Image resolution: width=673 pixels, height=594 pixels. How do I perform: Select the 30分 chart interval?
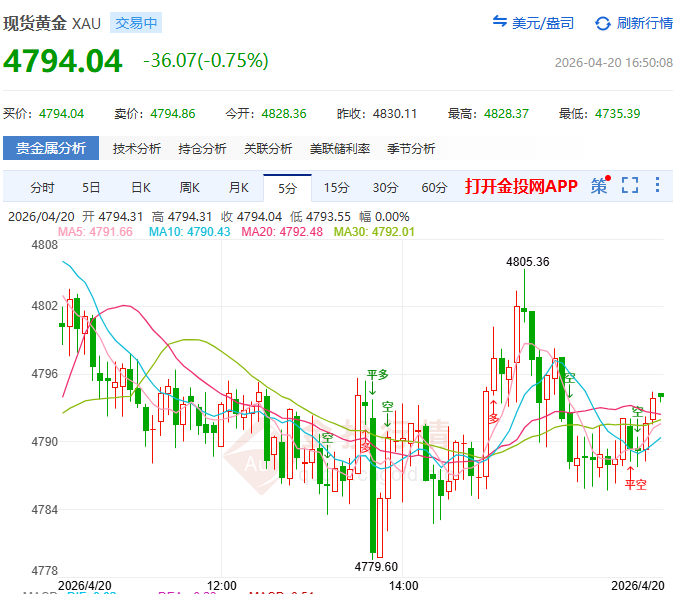385,188
